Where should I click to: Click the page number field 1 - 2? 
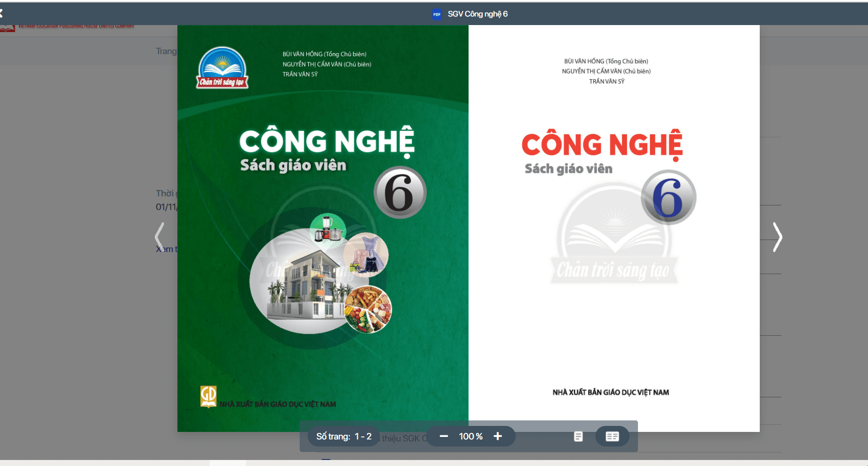pyautogui.click(x=363, y=436)
